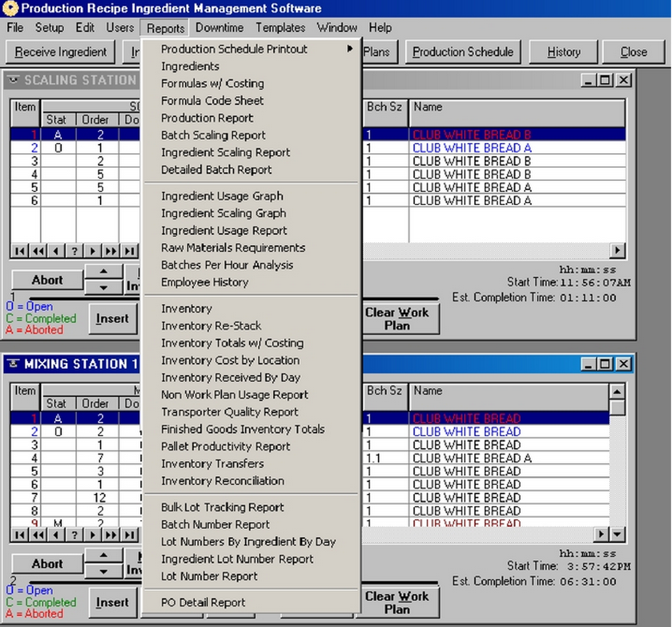This screenshot has height=627, width=672.
Task: Click the question-mark search icon in Scaling Station navigator
Action: (x=74, y=251)
